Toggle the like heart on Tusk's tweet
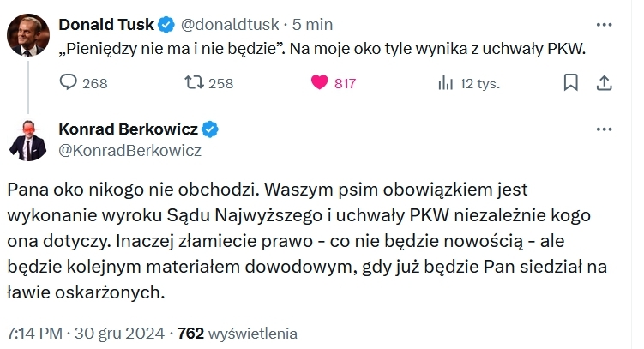Viewport: 644px width, 349px height. click(320, 82)
